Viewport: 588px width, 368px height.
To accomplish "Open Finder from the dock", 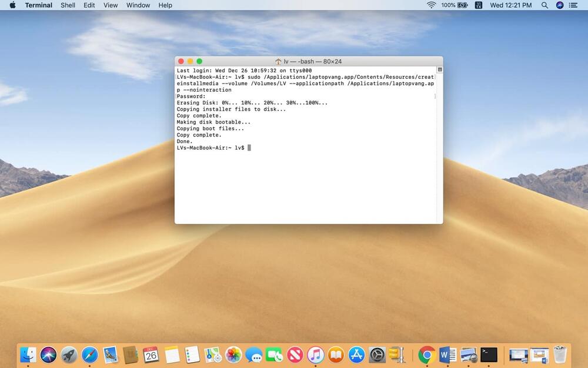I will 28,354.
